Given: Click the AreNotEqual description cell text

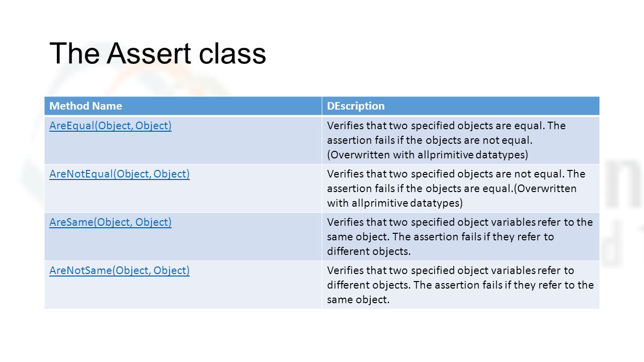Looking at the screenshot, I should 456,189.
